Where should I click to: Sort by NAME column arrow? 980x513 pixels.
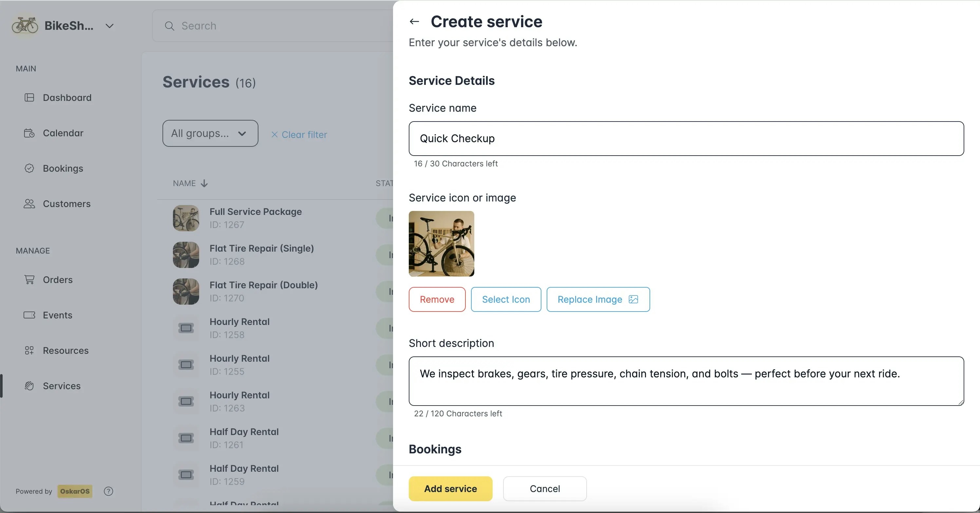204,183
